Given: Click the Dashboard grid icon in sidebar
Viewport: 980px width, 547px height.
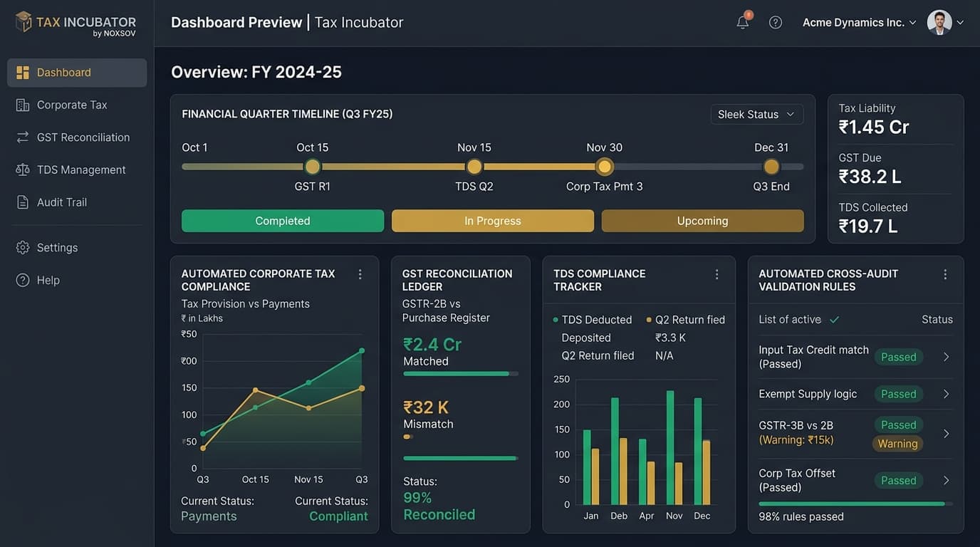Looking at the screenshot, I should (23, 73).
